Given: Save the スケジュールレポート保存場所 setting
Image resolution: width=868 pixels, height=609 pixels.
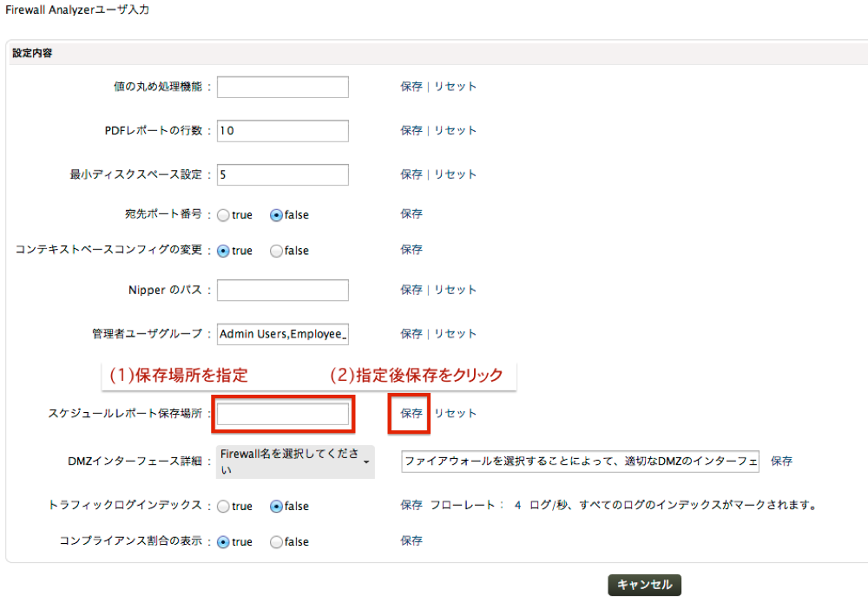Looking at the screenshot, I should [411, 413].
